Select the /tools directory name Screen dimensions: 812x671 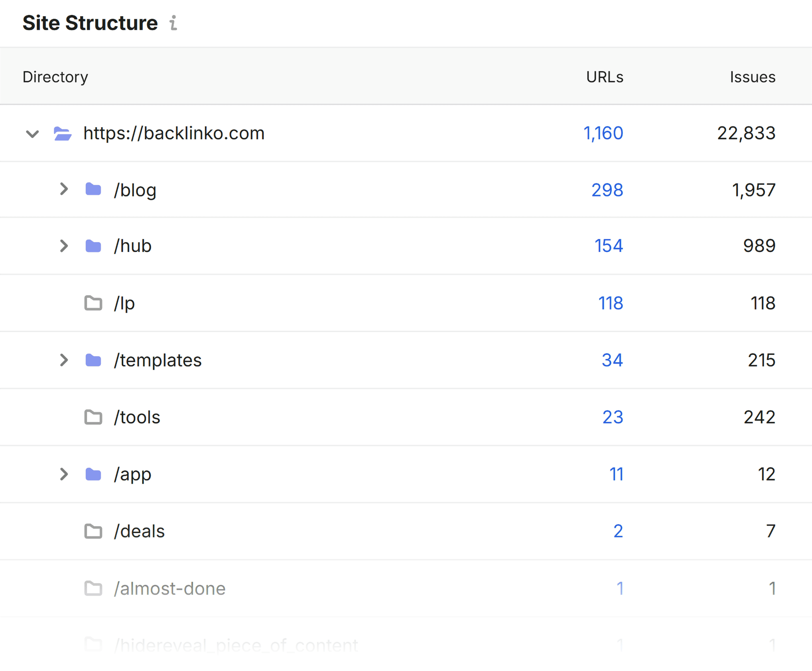tap(137, 417)
